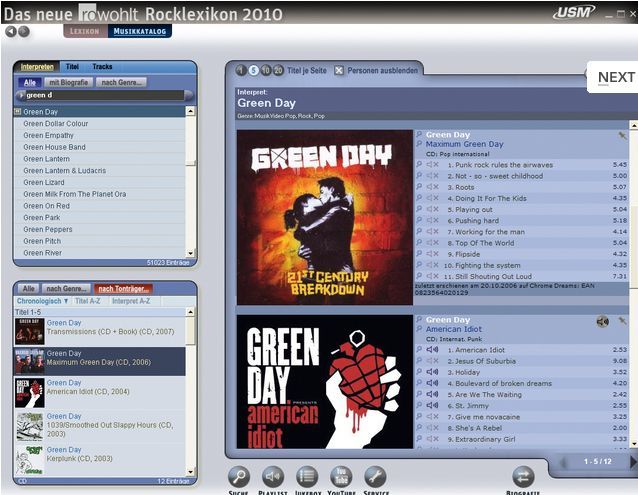The height and width of the screenshot is (495, 638).
Task: Sort by 'Titel A-Z'
Action: [x=87, y=301]
